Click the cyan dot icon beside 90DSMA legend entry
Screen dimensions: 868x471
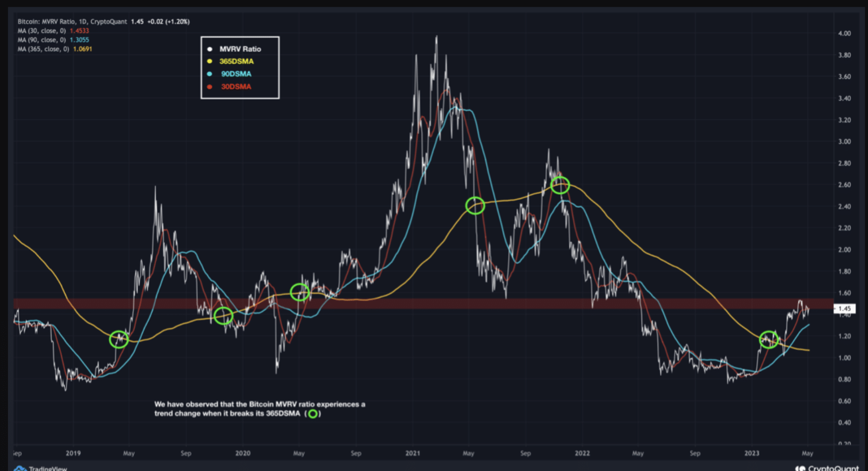point(210,74)
